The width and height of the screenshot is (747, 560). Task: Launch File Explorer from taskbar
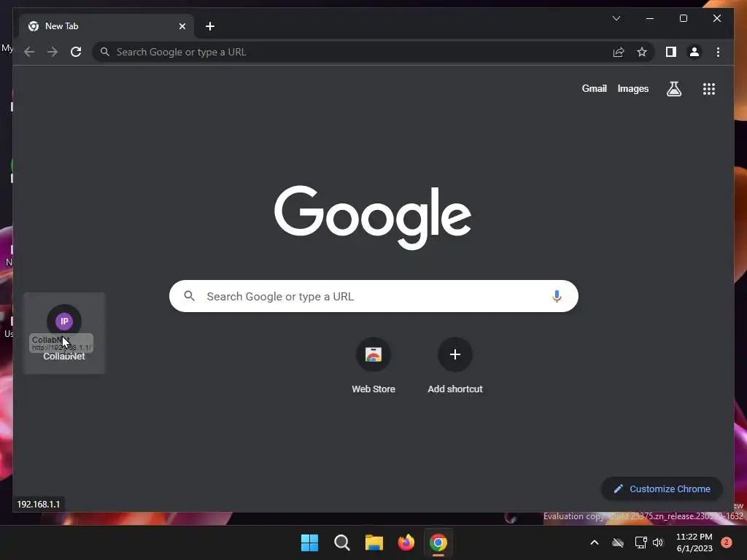point(374,542)
